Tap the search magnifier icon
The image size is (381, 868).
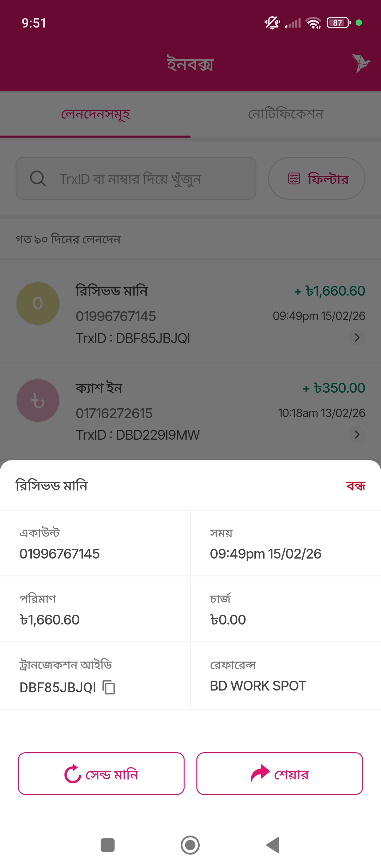coord(38,179)
